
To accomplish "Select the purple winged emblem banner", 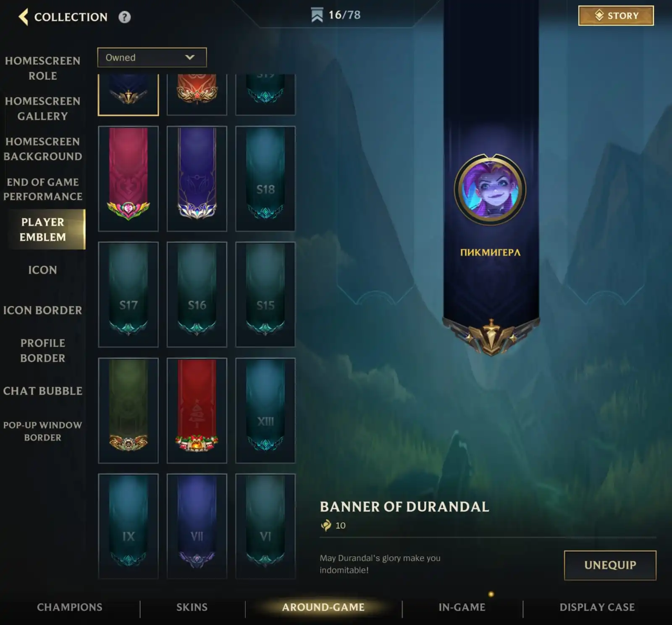I will (197, 179).
